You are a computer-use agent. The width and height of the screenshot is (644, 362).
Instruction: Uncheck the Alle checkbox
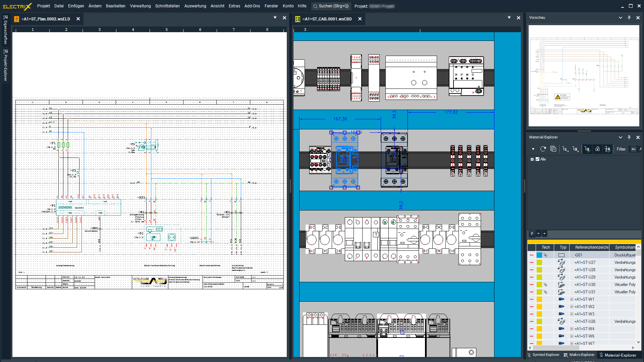537,159
